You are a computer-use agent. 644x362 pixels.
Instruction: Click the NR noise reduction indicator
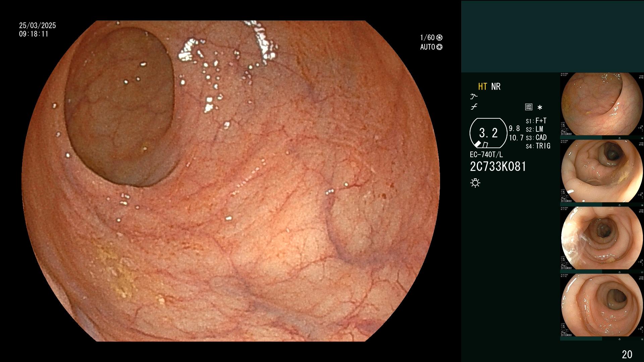tap(496, 86)
